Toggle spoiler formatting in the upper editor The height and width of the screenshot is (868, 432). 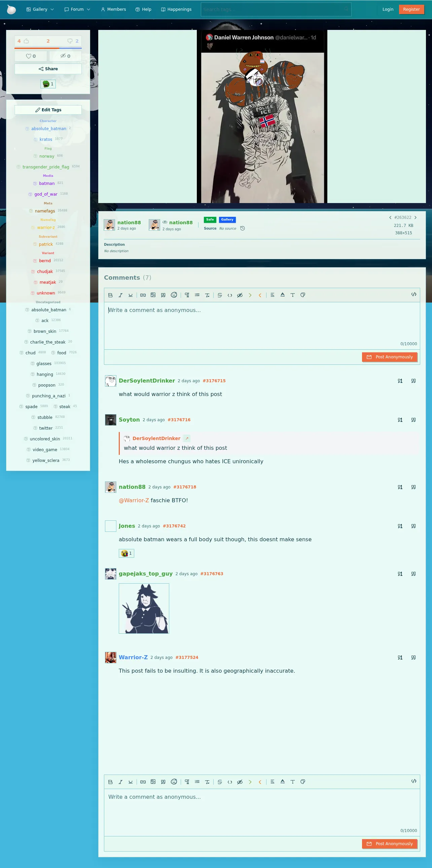(x=240, y=295)
